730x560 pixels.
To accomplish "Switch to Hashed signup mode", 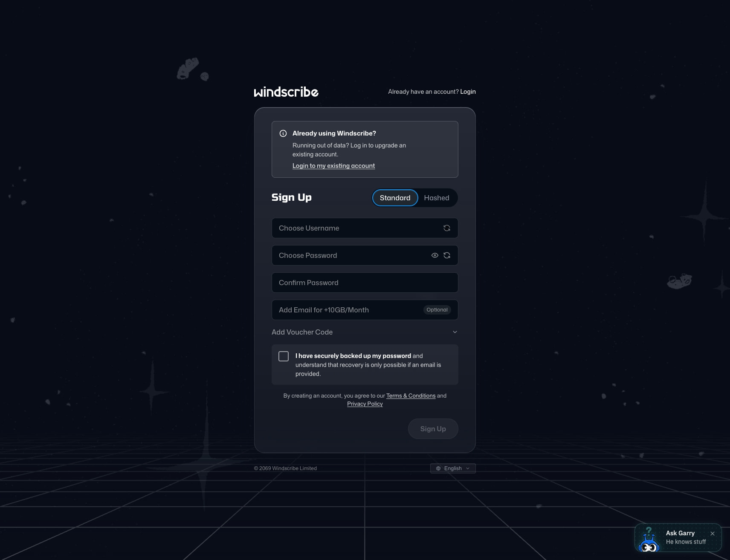I will click(437, 198).
